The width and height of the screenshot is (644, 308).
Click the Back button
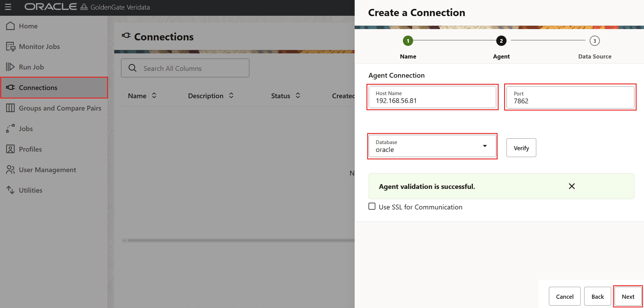(597, 296)
